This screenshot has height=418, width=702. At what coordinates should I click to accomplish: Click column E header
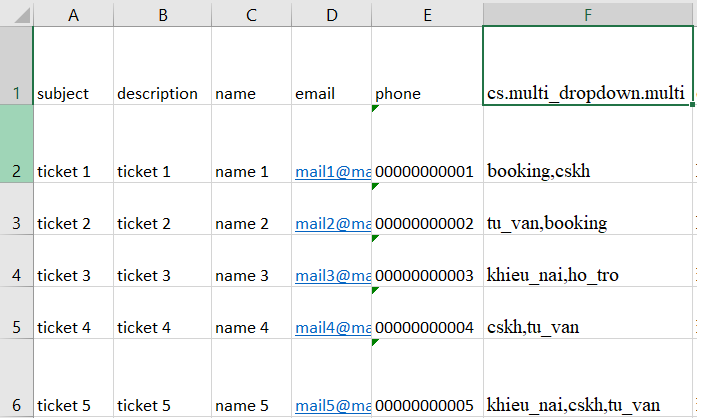pyautogui.click(x=427, y=13)
